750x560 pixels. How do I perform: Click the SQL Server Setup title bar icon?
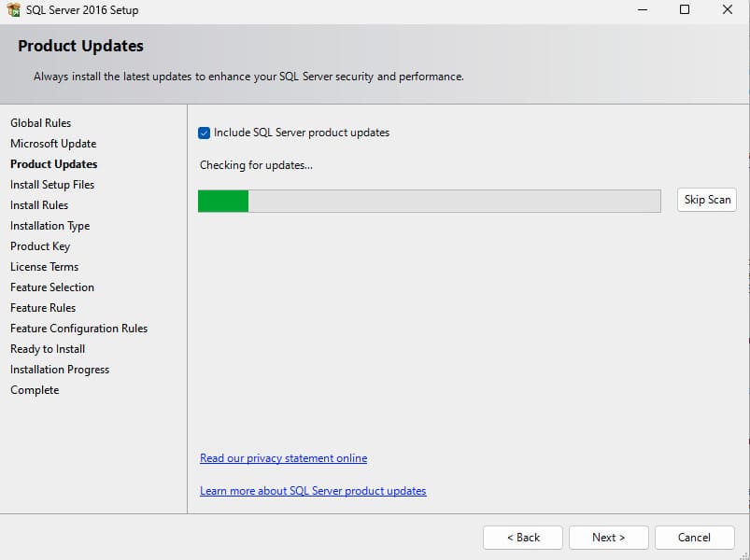[x=13, y=10]
